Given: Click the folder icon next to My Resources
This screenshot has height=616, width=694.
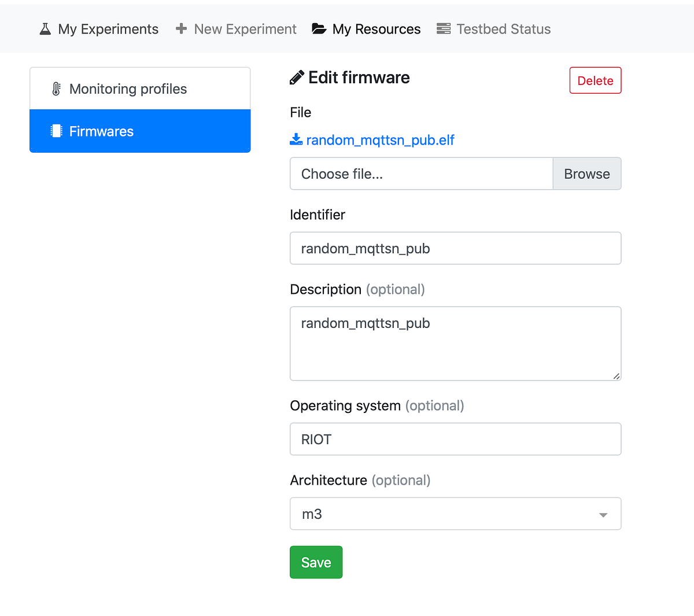Looking at the screenshot, I should click(x=319, y=28).
